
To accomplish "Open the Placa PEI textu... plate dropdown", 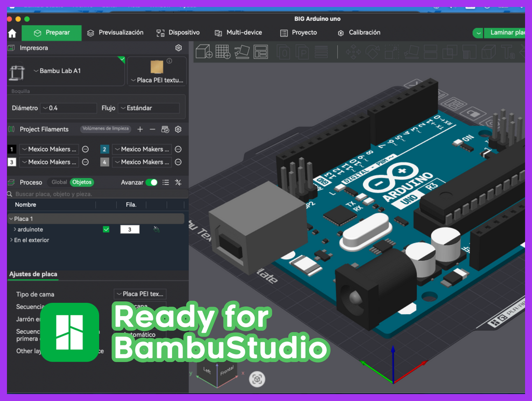I will point(157,80).
